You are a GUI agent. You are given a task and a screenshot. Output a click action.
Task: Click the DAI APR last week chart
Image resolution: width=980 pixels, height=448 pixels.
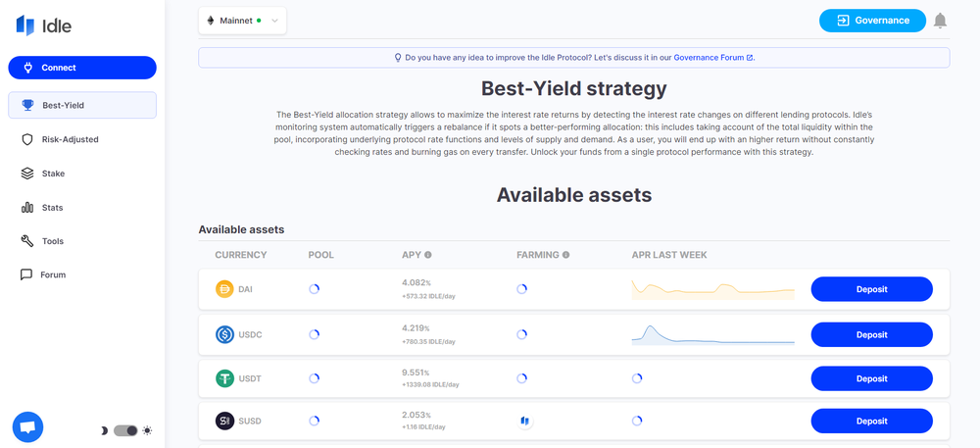tap(713, 289)
